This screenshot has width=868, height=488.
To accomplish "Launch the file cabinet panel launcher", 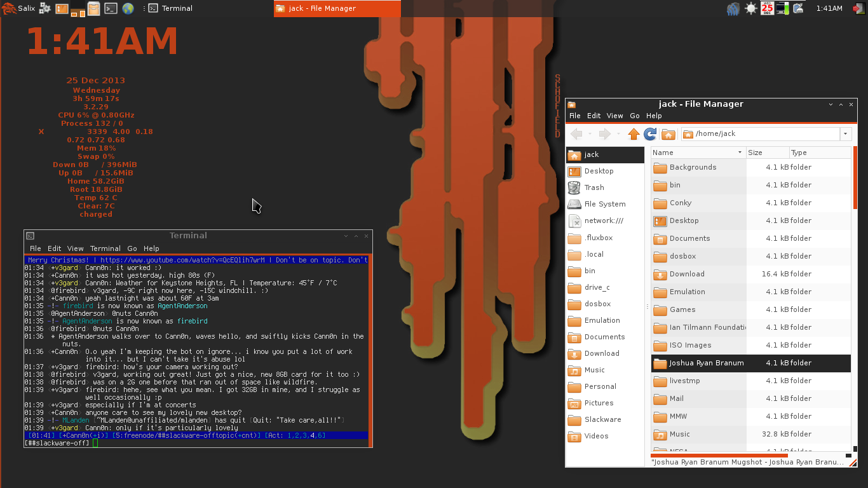I will pyautogui.click(x=93, y=8).
